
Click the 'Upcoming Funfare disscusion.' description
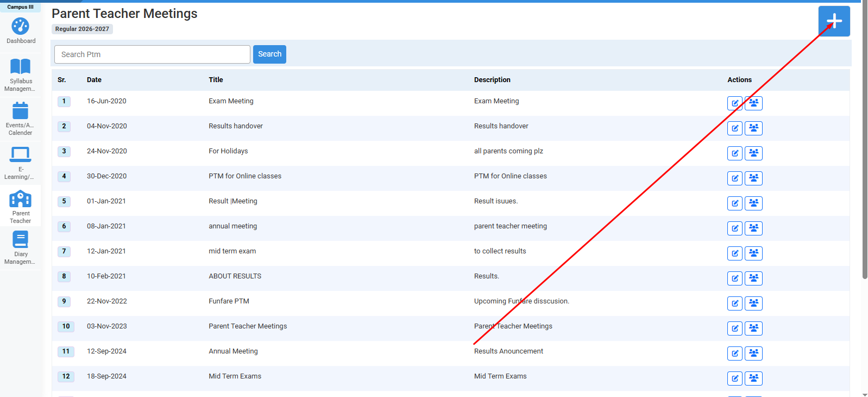[521, 301]
